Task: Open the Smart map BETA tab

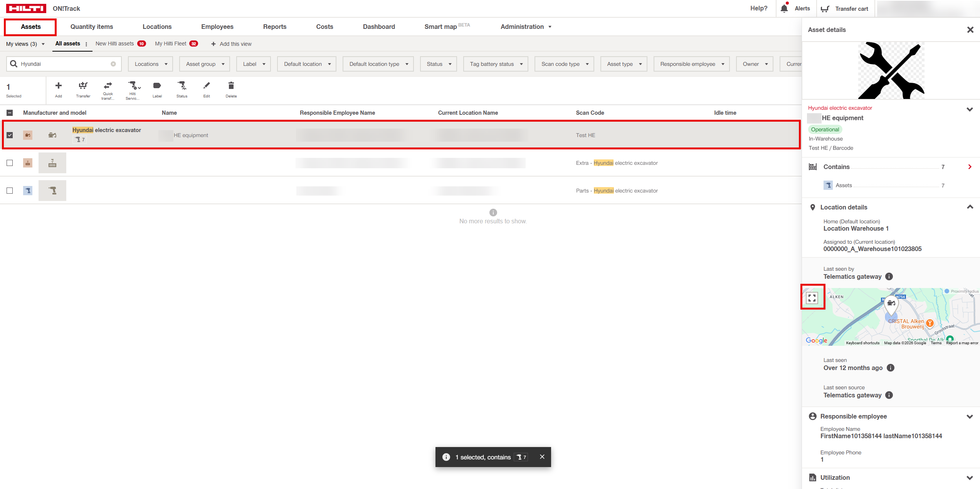Action: point(447,27)
